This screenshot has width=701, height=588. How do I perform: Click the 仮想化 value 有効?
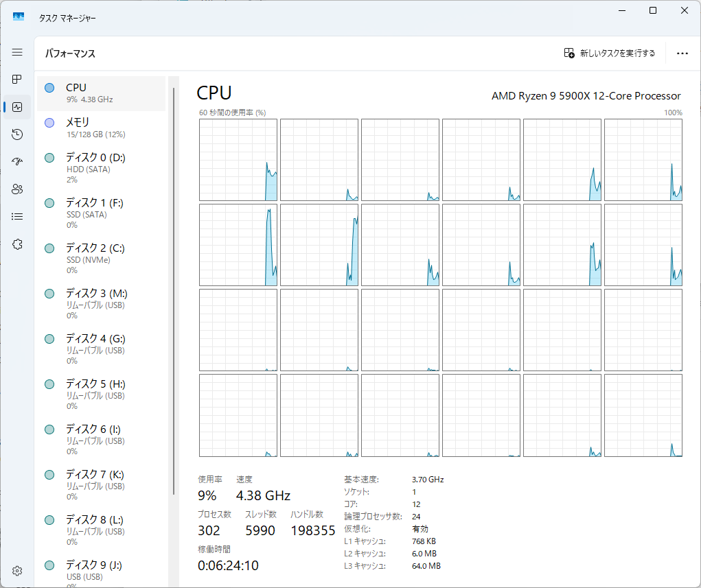tap(420, 529)
